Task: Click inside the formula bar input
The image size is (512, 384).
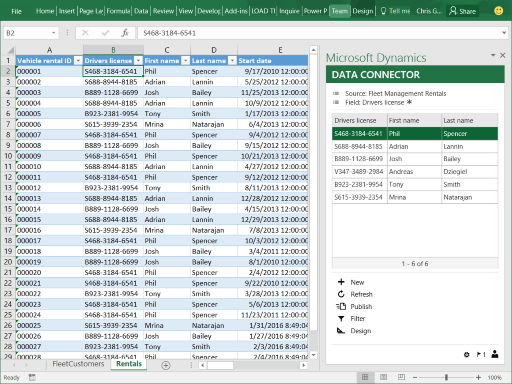Action: click(x=318, y=33)
